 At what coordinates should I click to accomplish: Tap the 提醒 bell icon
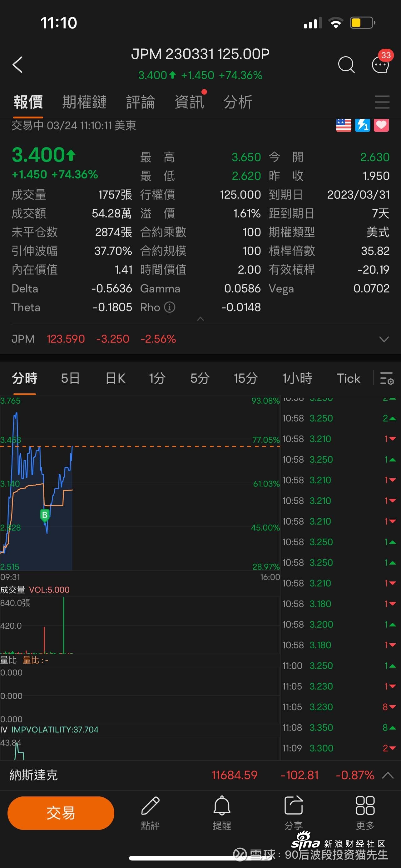coord(222,813)
